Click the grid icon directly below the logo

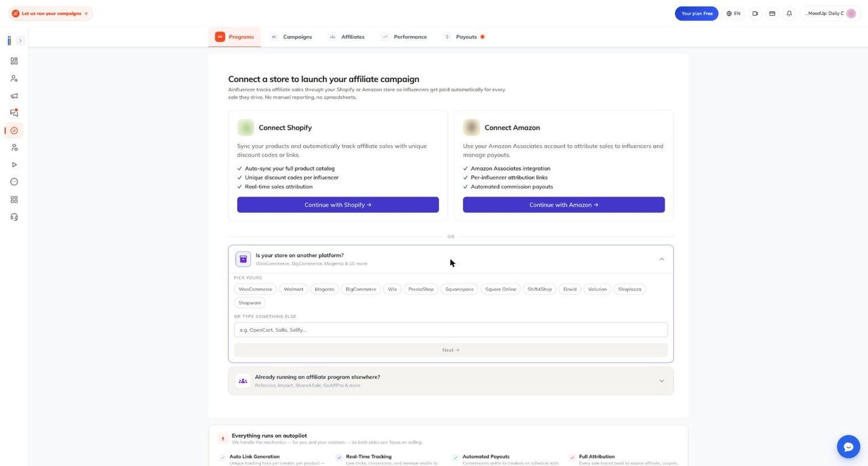pos(14,61)
